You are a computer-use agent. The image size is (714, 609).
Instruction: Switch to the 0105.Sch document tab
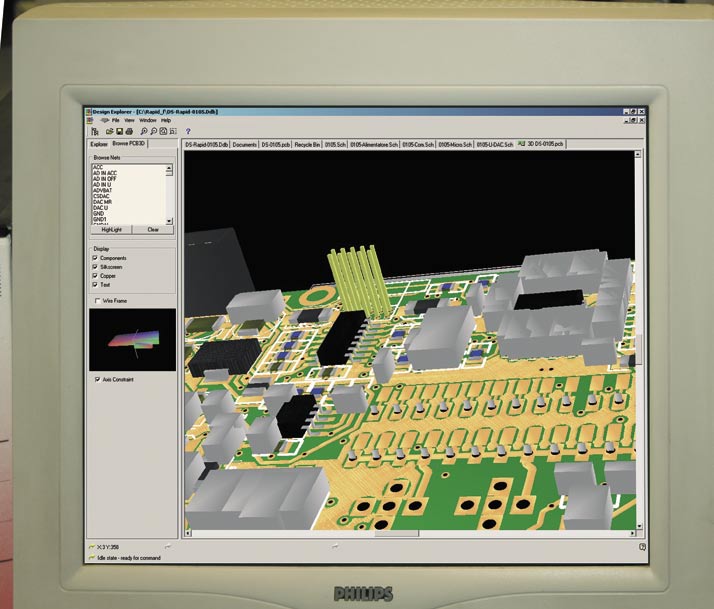click(336, 145)
